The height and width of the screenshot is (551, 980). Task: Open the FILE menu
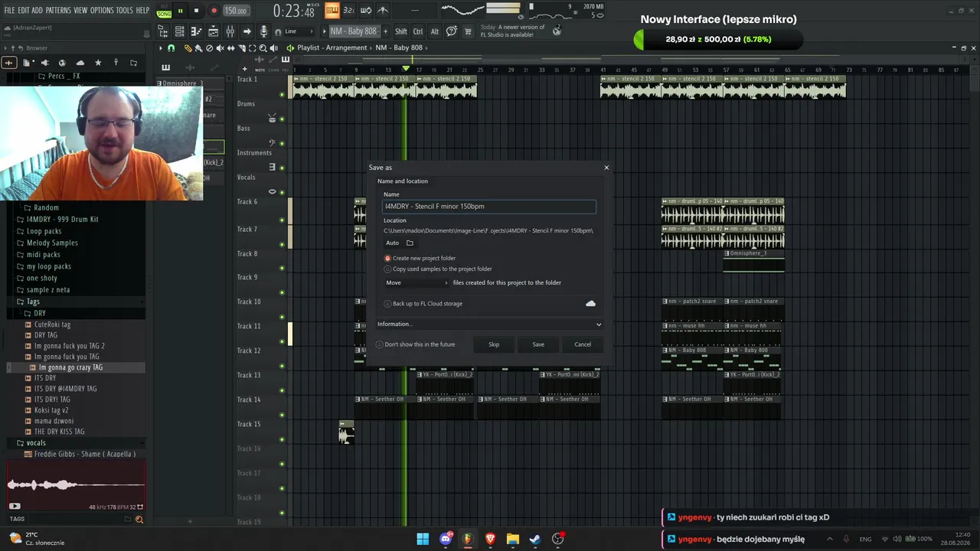pyautogui.click(x=10, y=11)
